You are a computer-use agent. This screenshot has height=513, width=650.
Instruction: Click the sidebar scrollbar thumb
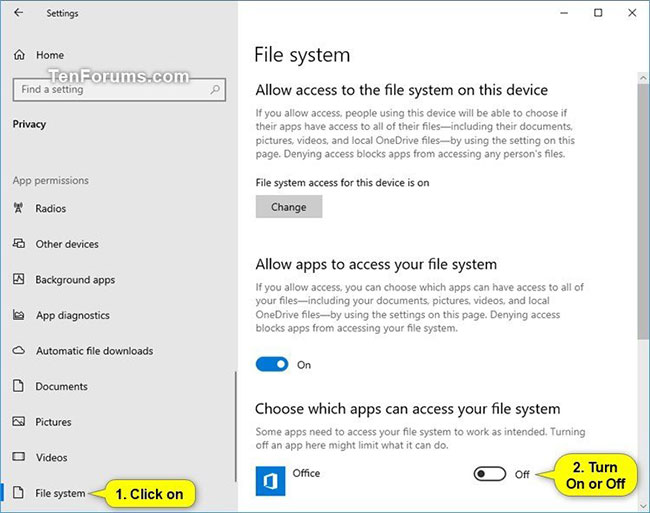[235, 426]
